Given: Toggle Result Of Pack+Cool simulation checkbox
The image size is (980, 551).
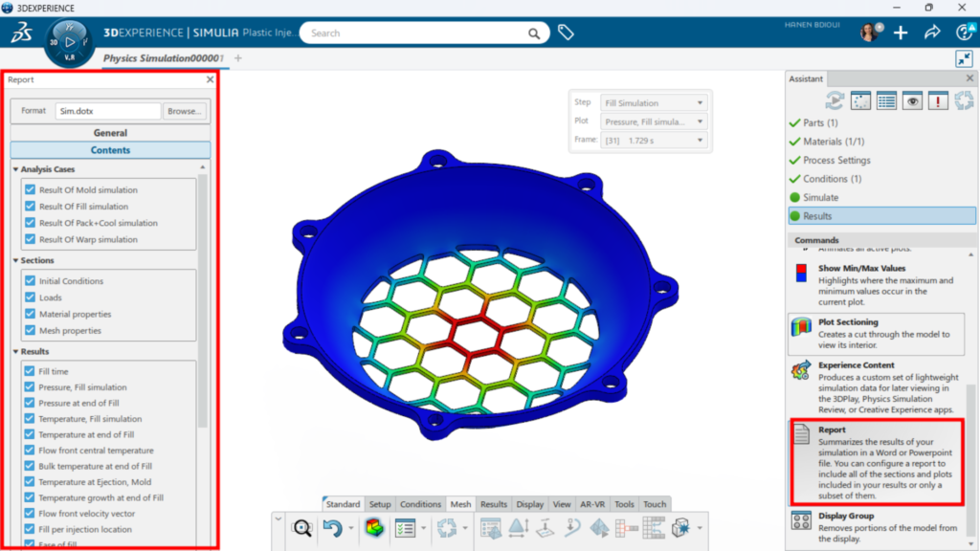Looking at the screenshot, I should pos(30,223).
